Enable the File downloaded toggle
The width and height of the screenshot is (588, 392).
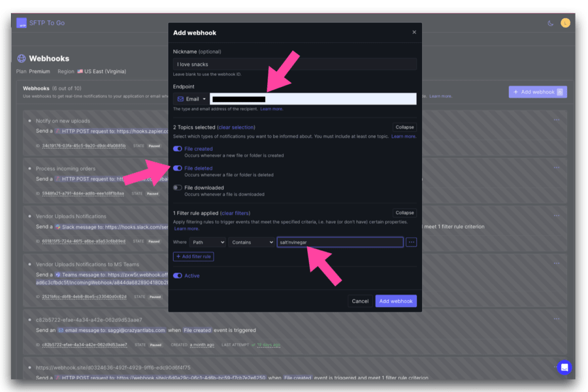click(x=176, y=188)
